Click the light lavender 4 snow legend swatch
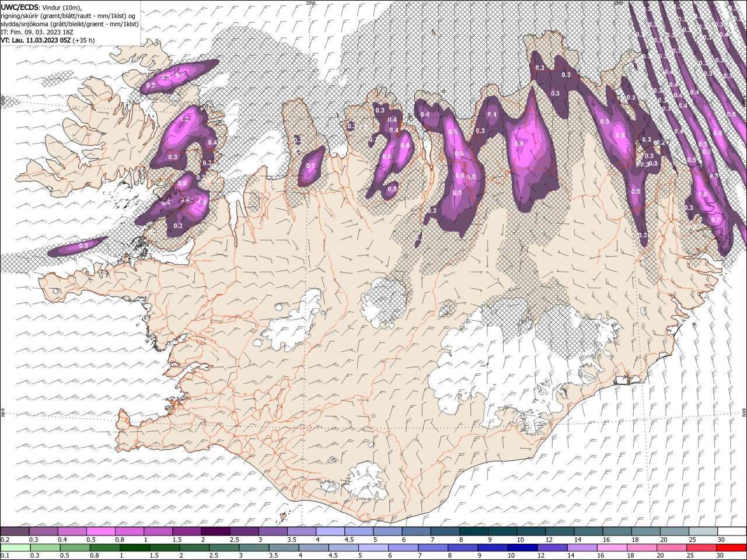The height and width of the screenshot is (560, 747). pos(330,531)
